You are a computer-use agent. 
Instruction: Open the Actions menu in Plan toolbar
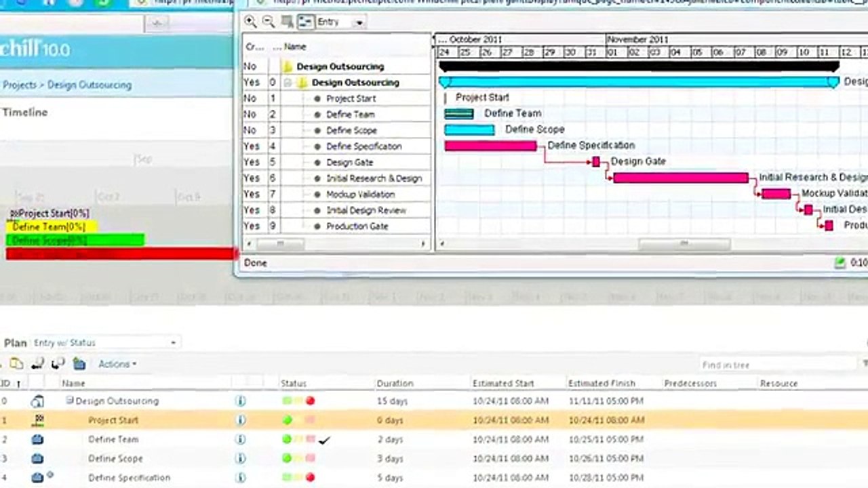[117, 364]
